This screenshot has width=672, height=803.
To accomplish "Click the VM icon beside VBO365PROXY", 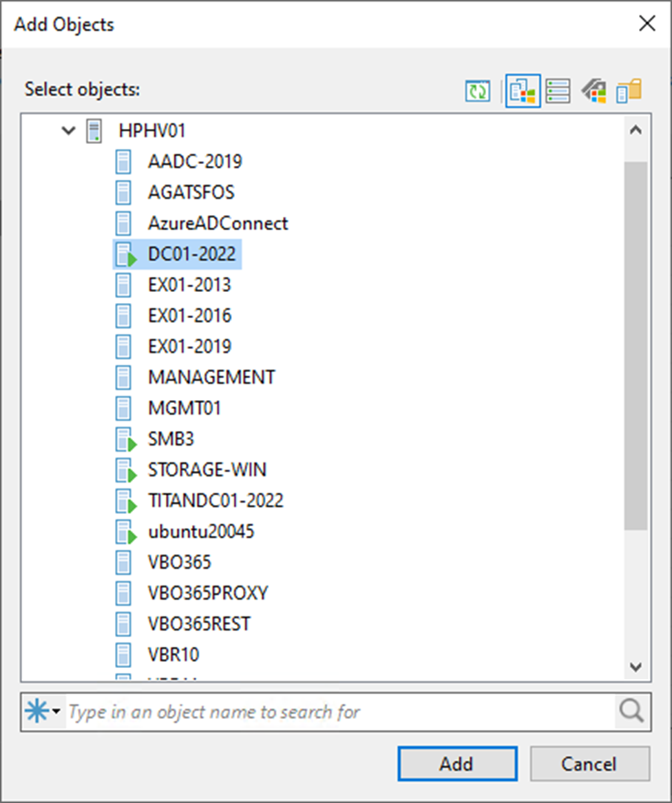I will tap(123, 593).
